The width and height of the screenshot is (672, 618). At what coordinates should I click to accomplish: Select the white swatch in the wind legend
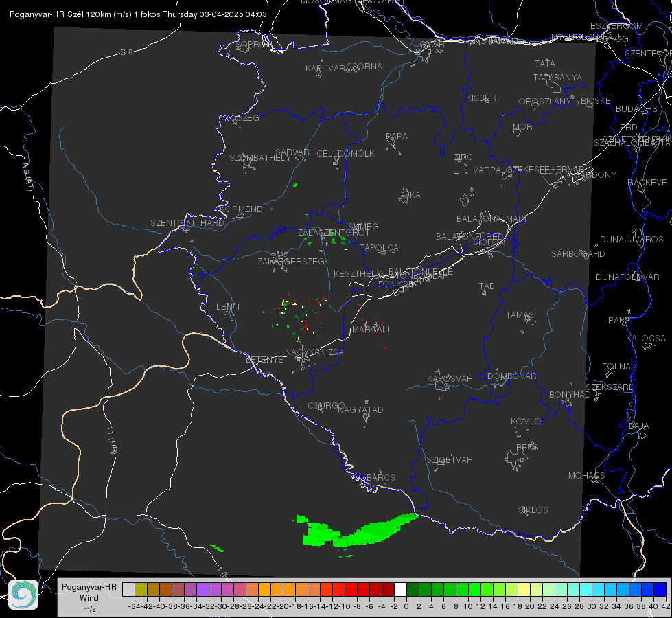pos(400,589)
